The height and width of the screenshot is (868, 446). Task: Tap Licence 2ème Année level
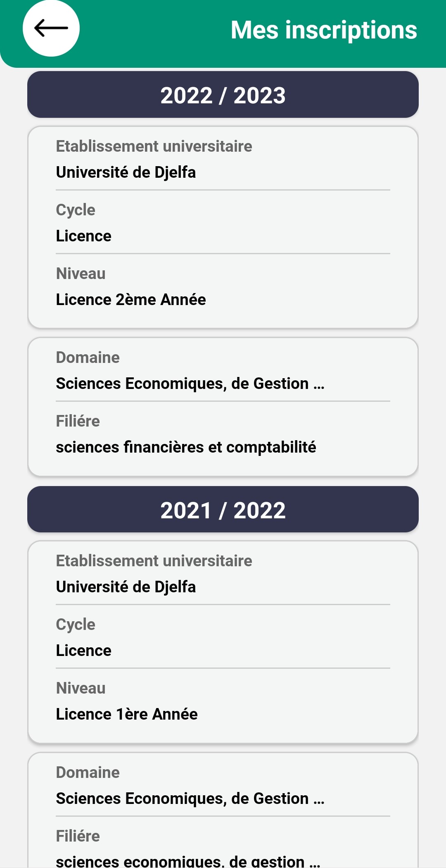pyautogui.click(x=131, y=300)
